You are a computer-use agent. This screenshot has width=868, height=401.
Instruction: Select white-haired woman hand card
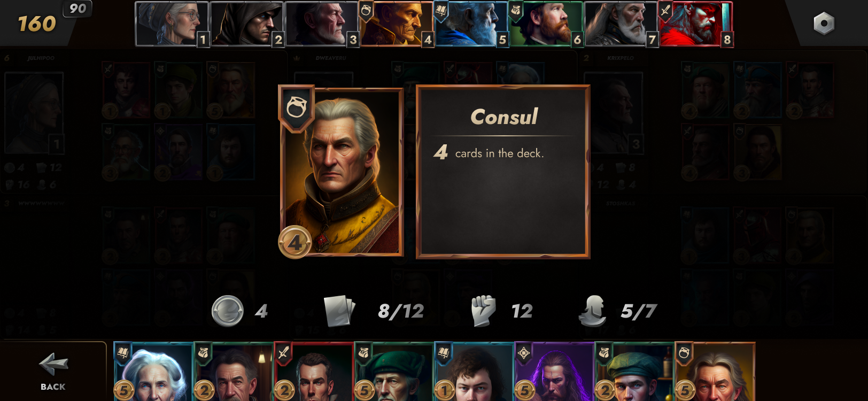[x=154, y=372]
